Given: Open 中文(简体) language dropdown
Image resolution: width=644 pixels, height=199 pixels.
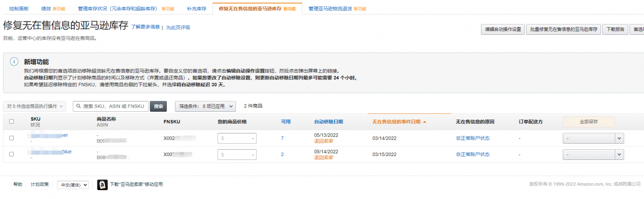Looking at the screenshot, I should coord(73,185).
